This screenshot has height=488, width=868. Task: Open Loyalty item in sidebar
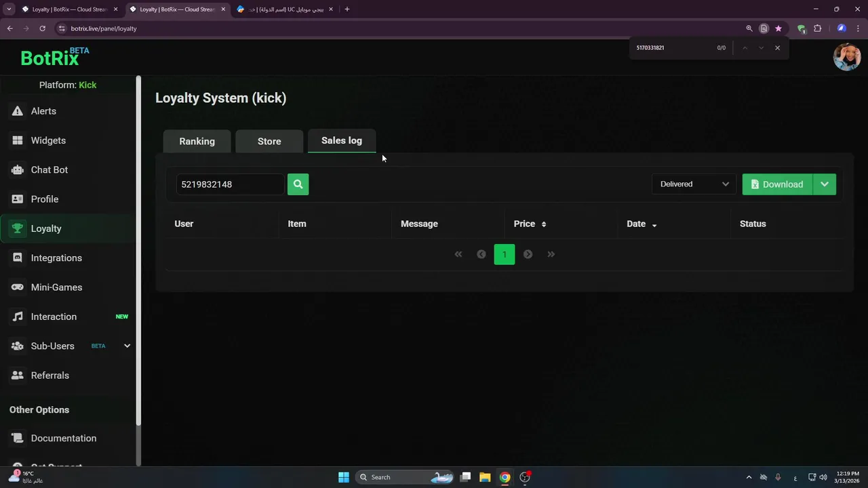pyautogui.click(x=68, y=228)
